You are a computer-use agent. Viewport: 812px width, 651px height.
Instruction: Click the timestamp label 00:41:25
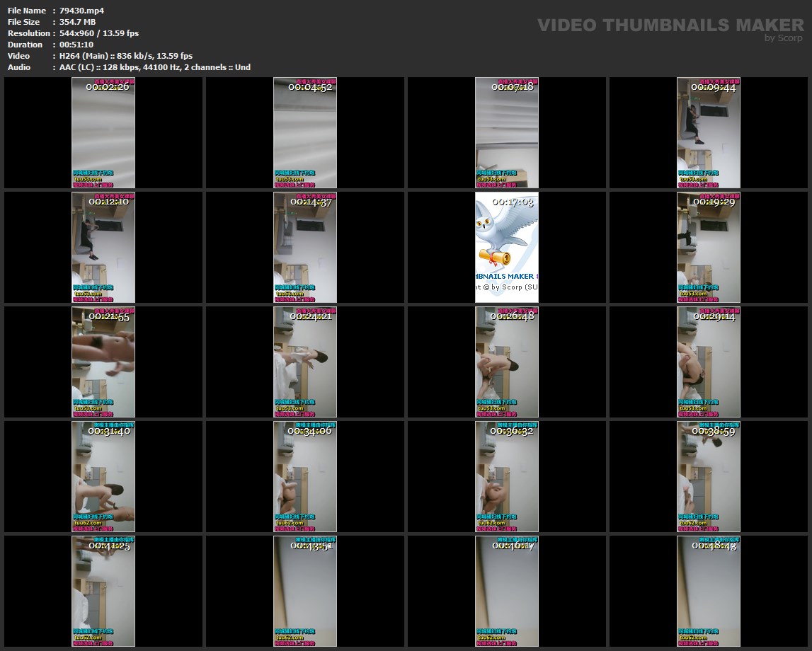tap(109, 546)
